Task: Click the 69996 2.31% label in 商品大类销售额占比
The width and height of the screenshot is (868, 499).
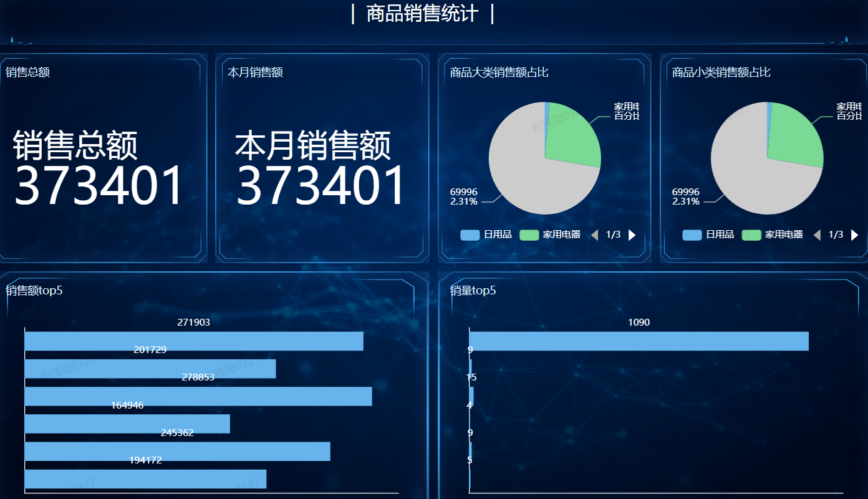Action: [x=463, y=196]
